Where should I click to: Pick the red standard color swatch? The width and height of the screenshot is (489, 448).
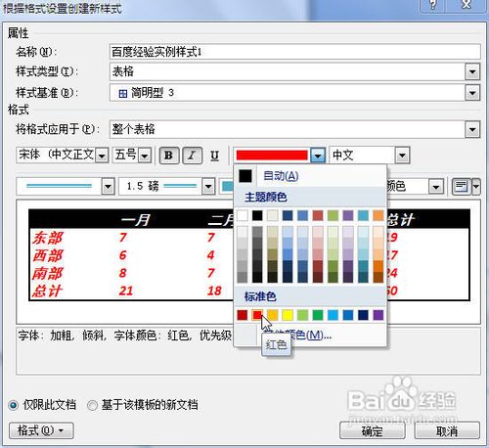click(257, 315)
